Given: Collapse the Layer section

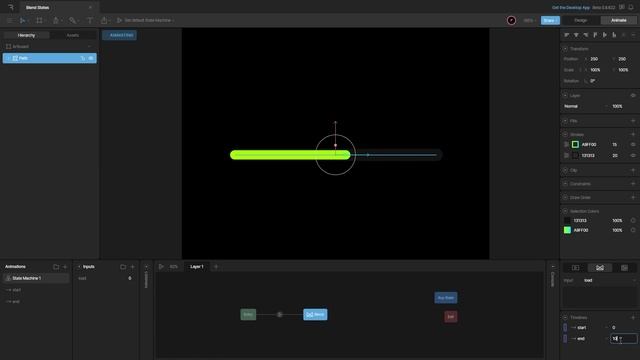Looking at the screenshot, I should [565, 96].
